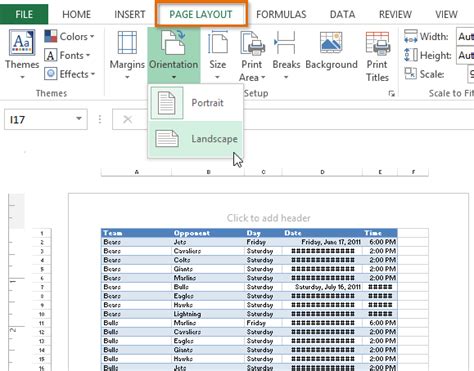Click the Name Box showing I17
Image resolution: width=474 pixels, height=371 pixels.
point(46,119)
